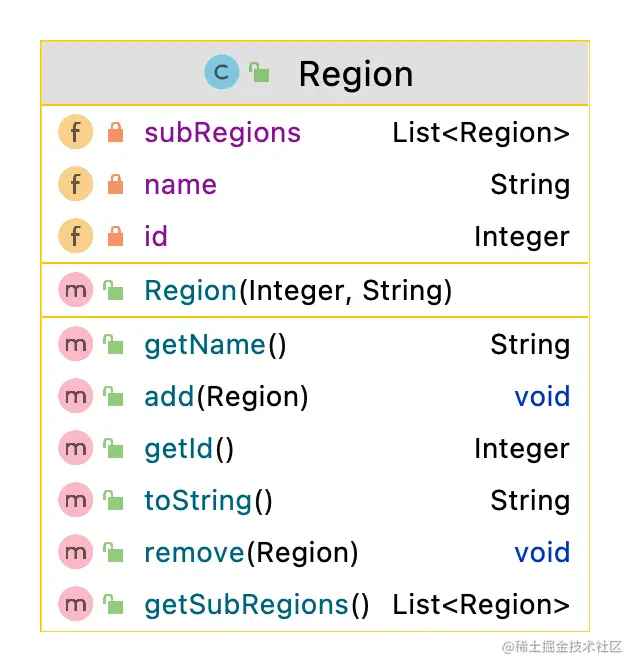Click the List<Region> type of subRegions field

click(481, 132)
